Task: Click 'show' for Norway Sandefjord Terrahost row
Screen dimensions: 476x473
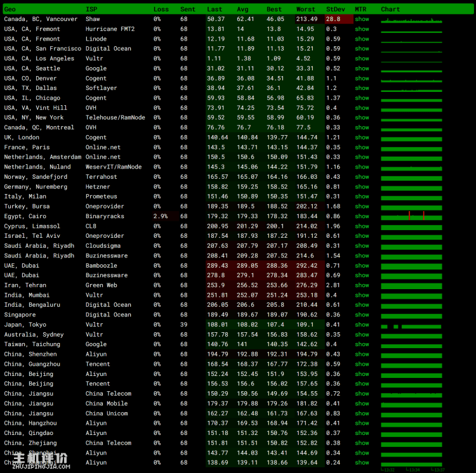Action: coord(362,177)
